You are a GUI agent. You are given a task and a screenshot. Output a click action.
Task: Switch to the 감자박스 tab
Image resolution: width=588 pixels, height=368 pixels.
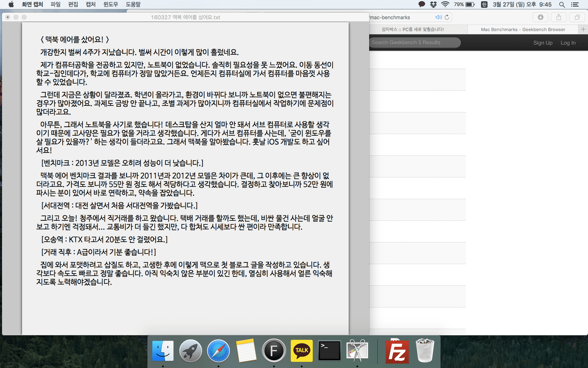412,29
